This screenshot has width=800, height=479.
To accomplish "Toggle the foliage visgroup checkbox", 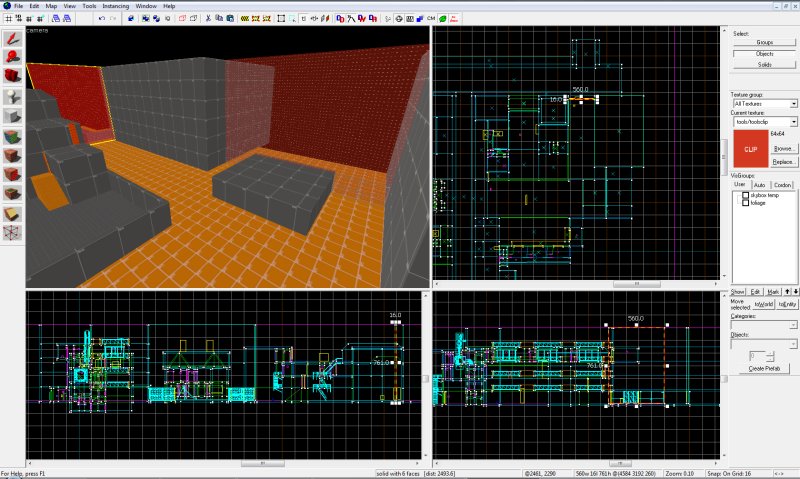I will point(745,203).
